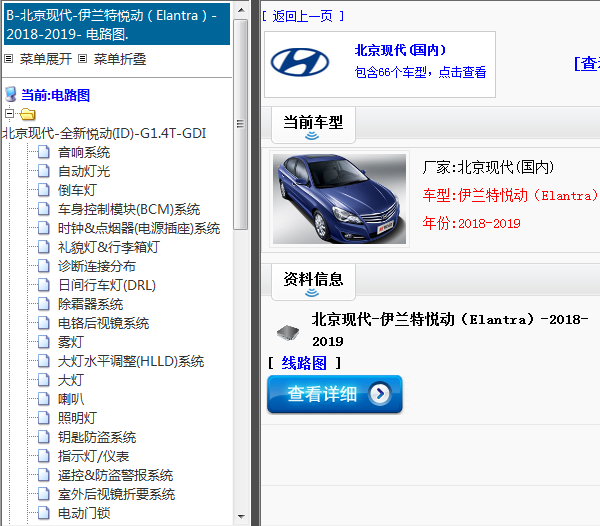Open the 指示灯/仪表 entry
This screenshot has width=600, height=526.
pos(93,456)
